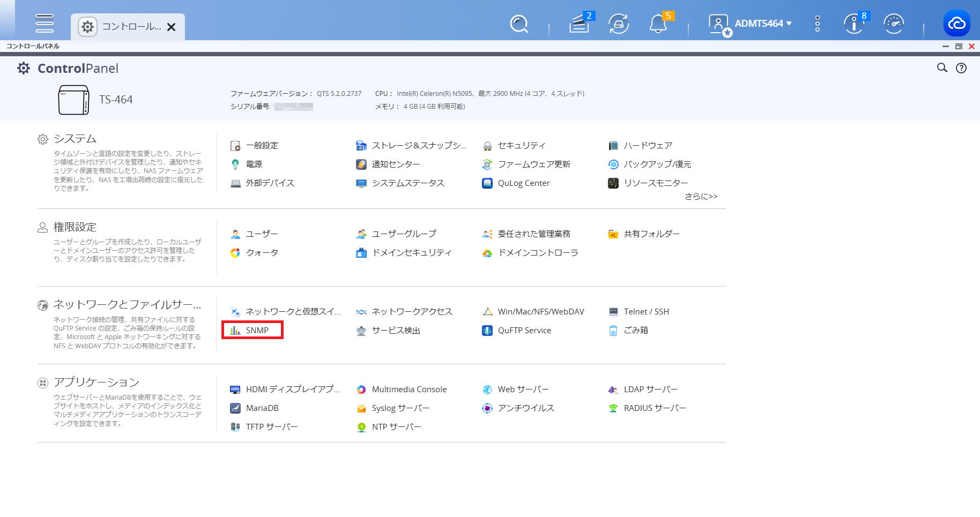Open ストレージ&スナップシ... item
980x517 pixels.
(411, 146)
